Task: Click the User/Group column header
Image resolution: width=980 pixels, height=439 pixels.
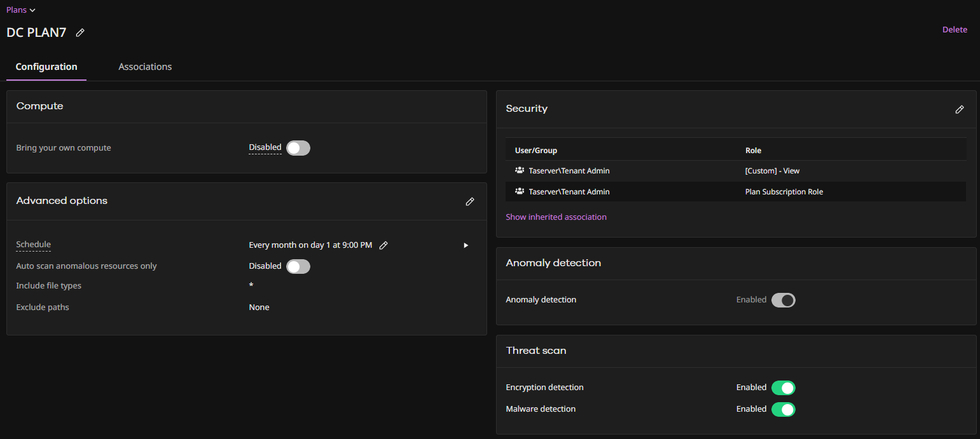Action: [x=536, y=151]
